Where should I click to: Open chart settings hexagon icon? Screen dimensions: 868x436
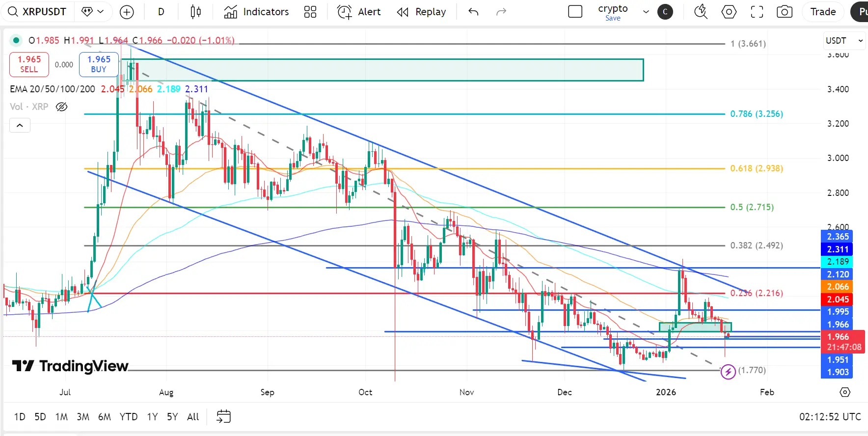[729, 12]
